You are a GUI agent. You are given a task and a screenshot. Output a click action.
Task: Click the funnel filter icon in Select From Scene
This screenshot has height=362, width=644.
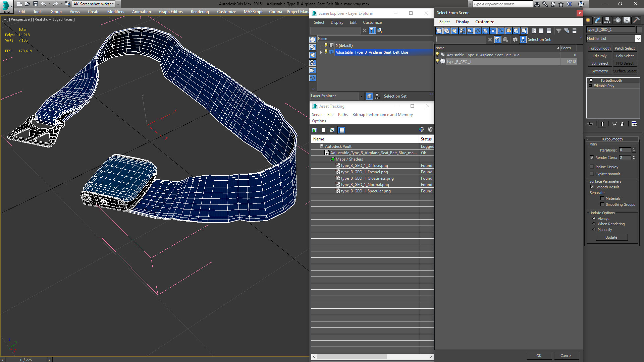coord(559,31)
